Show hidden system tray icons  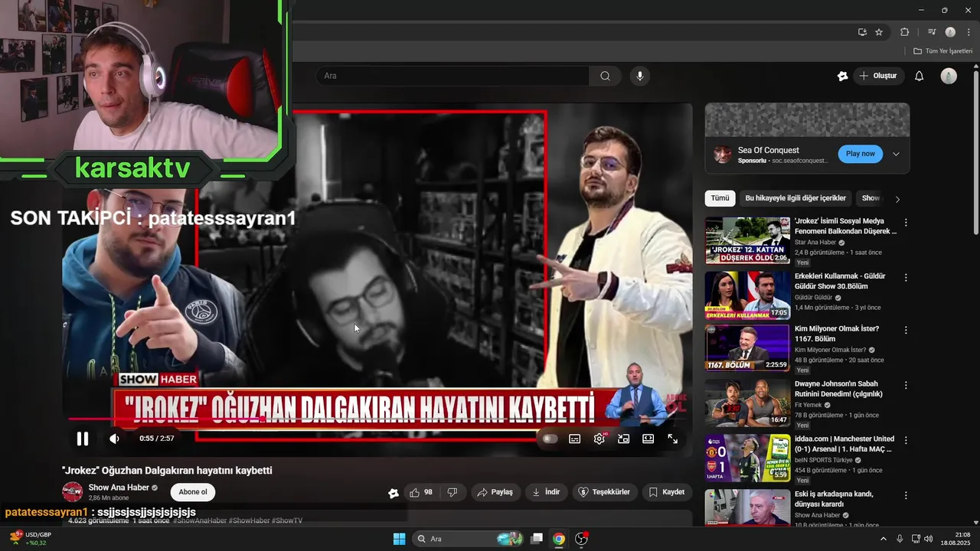pos(883,539)
